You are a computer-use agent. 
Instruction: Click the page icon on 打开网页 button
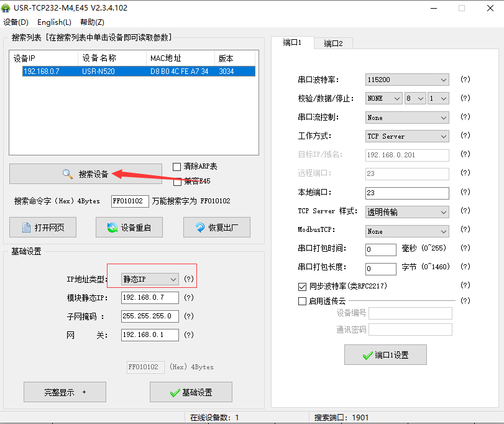tap(27, 228)
